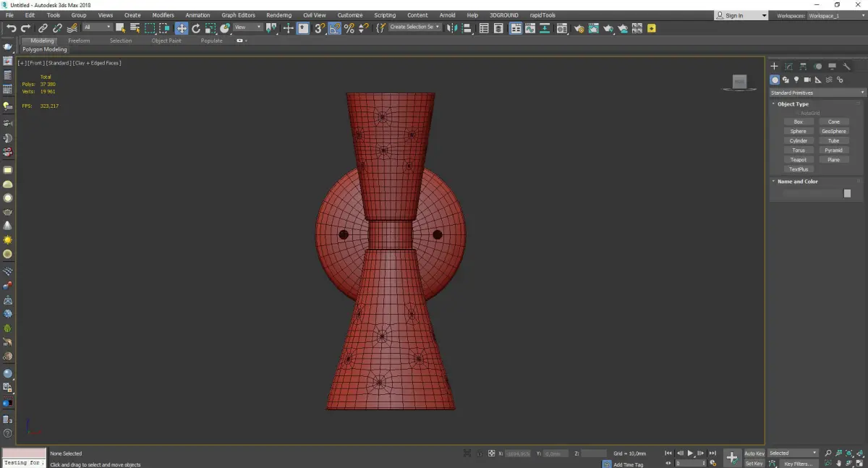
Task: Click the object color swatch
Action: click(x=847, y=194)
